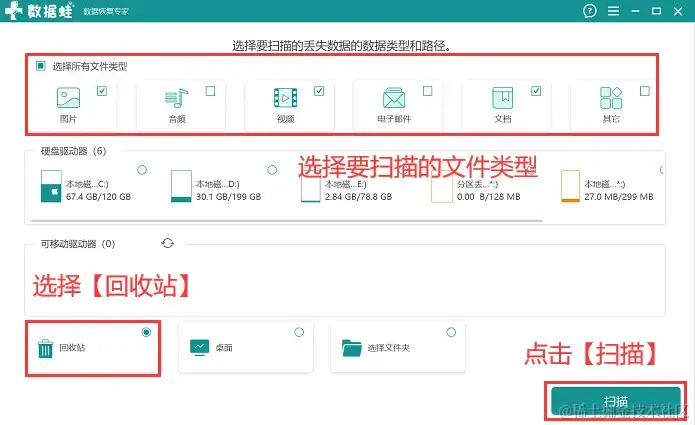Select the 选择文件夹 radio button
The height and width of the screenshot is (425, 695).
point(451,332)
